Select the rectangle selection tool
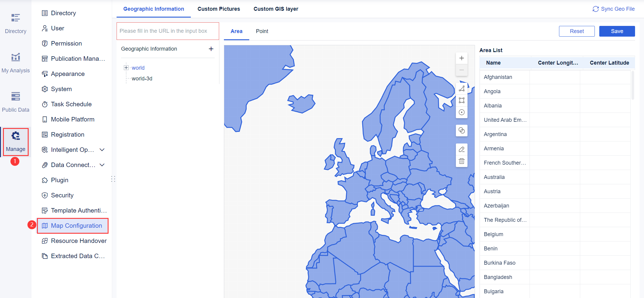644x298 pixels. point(462,100)
